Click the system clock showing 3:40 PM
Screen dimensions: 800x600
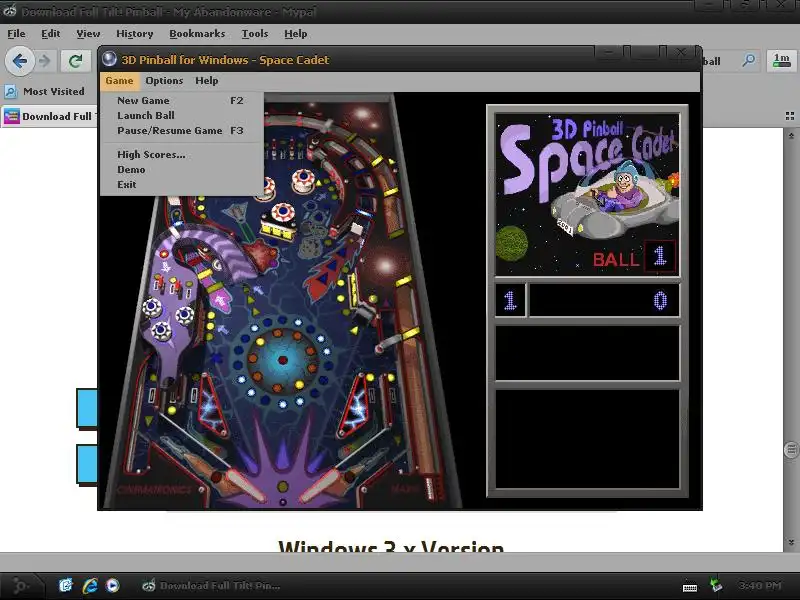(759, 585)
